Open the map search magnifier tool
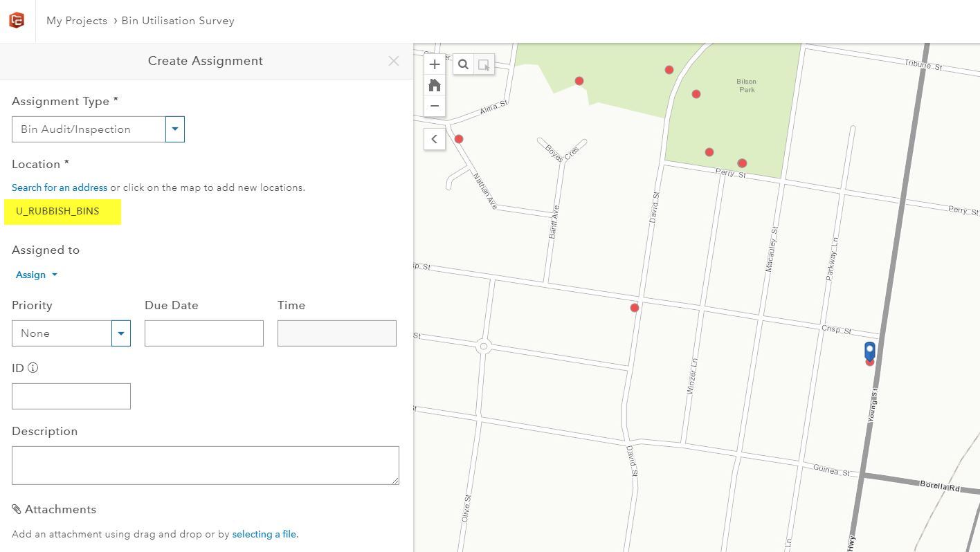Image resolution: width=980 pixels, height=552 pixels. [x=463, y=64]
